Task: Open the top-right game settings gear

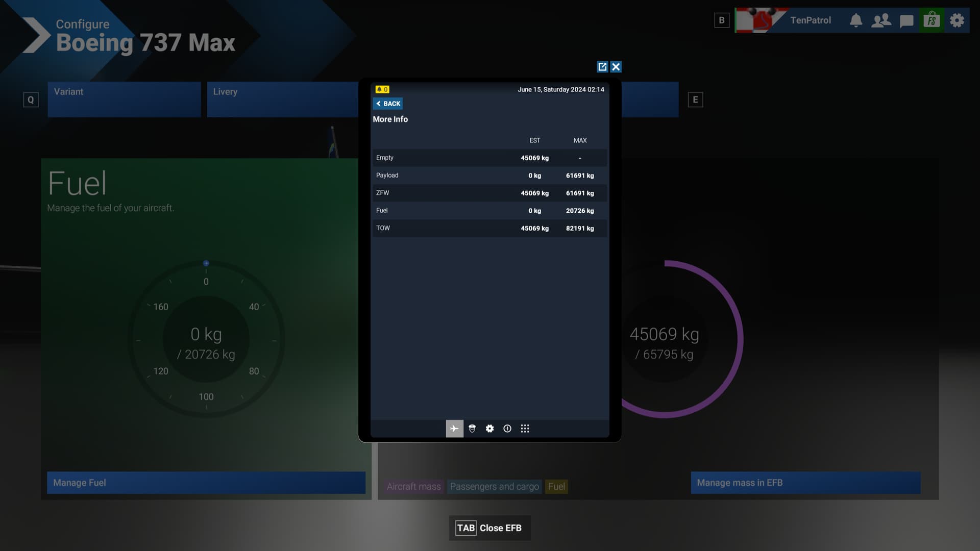Action: pyautogui.click(x=957, y=20)
